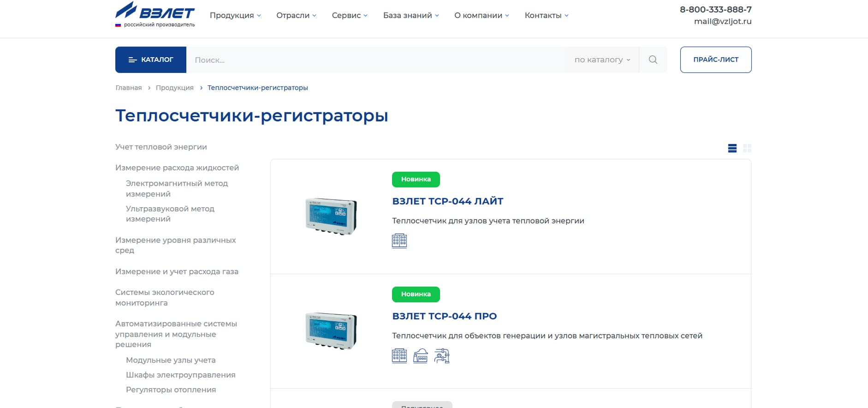Switch to list view layout
This screenshot has height=408, width=868.
coord(732,148)
